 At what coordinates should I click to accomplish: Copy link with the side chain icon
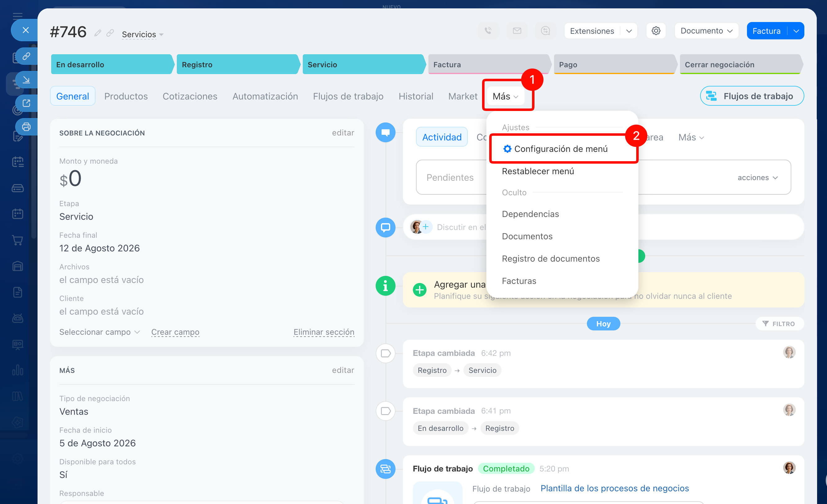(x=26, y=56)
